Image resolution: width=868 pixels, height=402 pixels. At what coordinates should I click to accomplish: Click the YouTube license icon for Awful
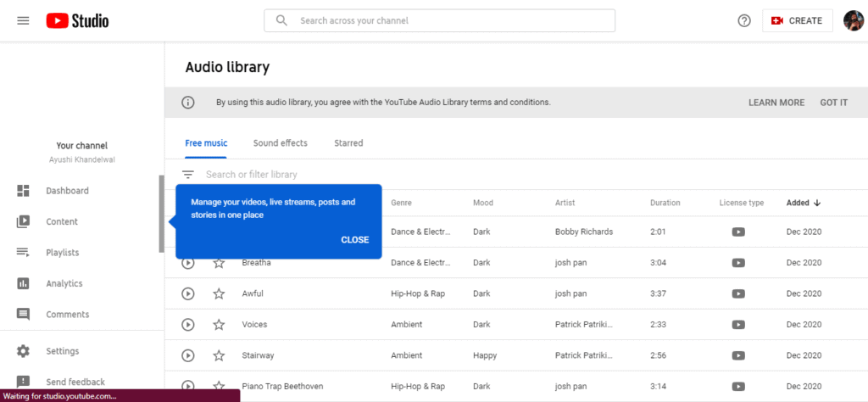(738, 294)
